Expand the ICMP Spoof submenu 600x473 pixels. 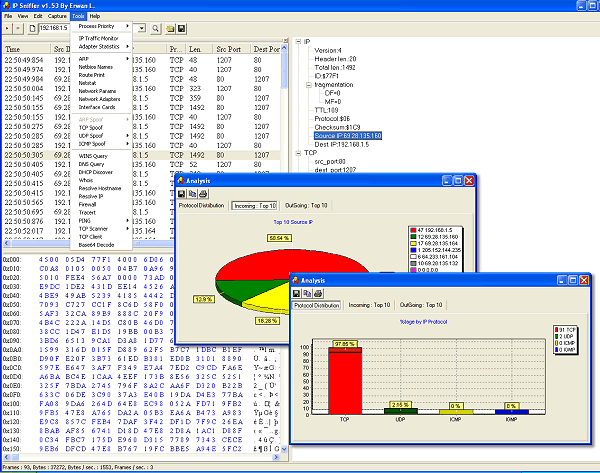pyautogui.click(x=101, y=144)
